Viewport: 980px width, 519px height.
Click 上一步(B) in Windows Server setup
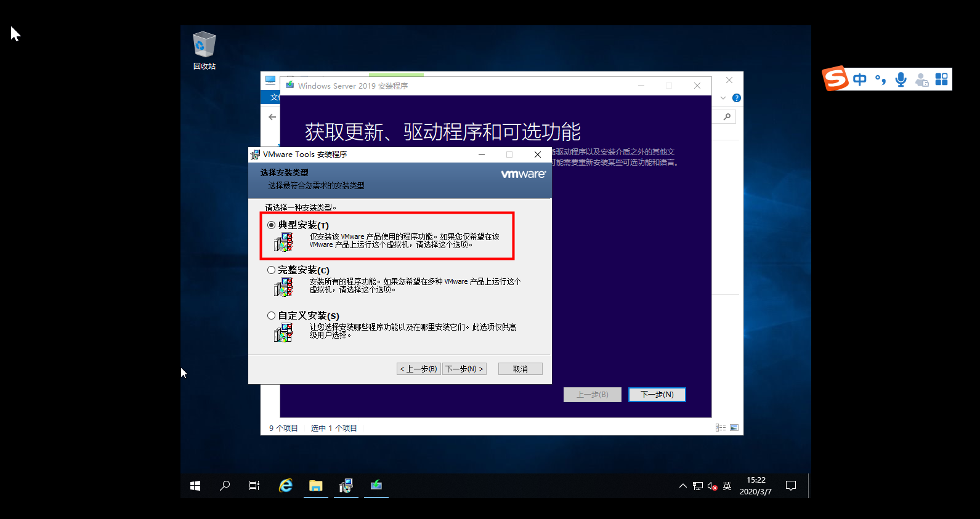pos(593,395)
